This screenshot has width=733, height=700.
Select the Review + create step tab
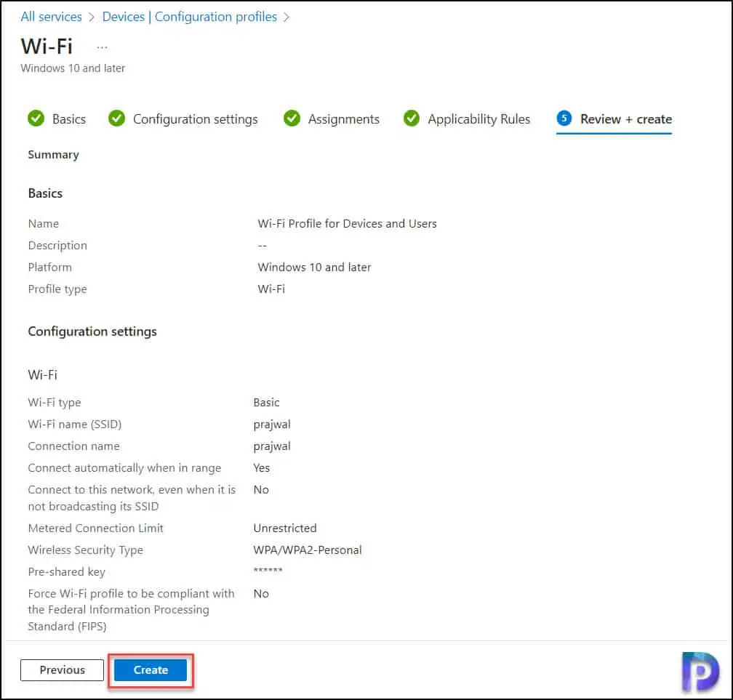pyautogui.click(x=626, y=119)
